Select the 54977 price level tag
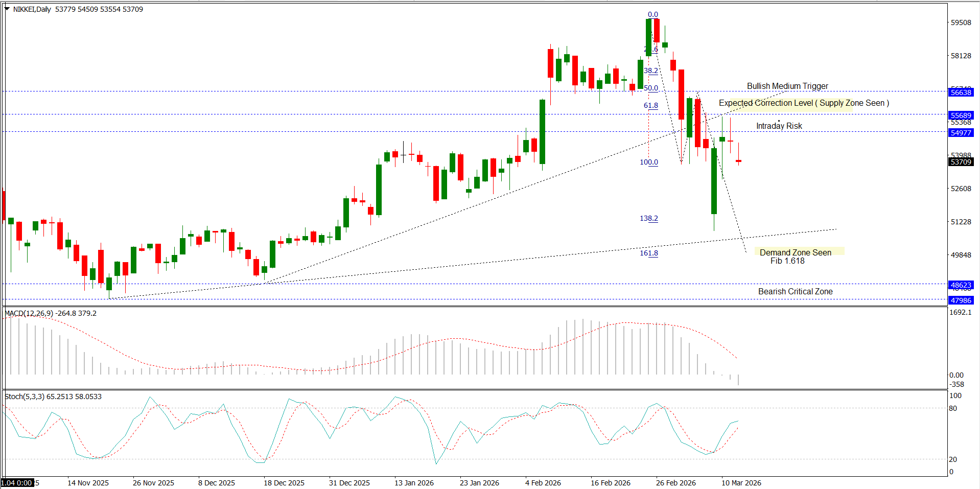The height and width of the screenshot is (489, 980). coord(961,133)
